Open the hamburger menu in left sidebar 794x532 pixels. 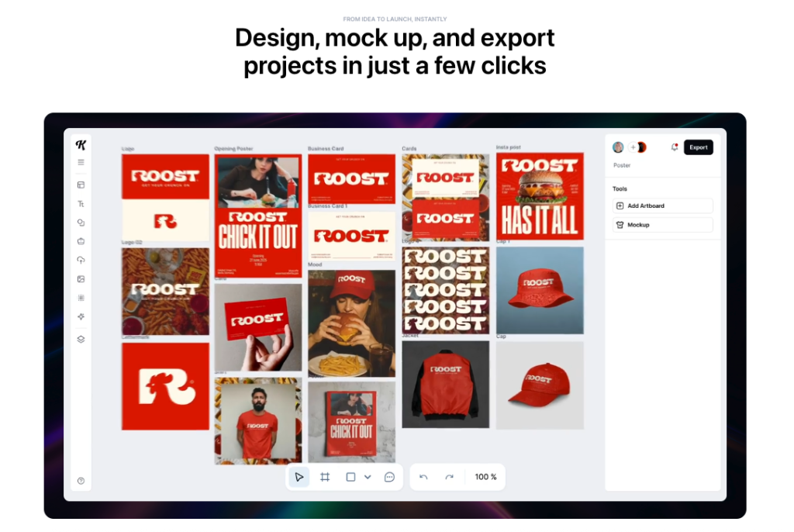(x=81, y=162)
